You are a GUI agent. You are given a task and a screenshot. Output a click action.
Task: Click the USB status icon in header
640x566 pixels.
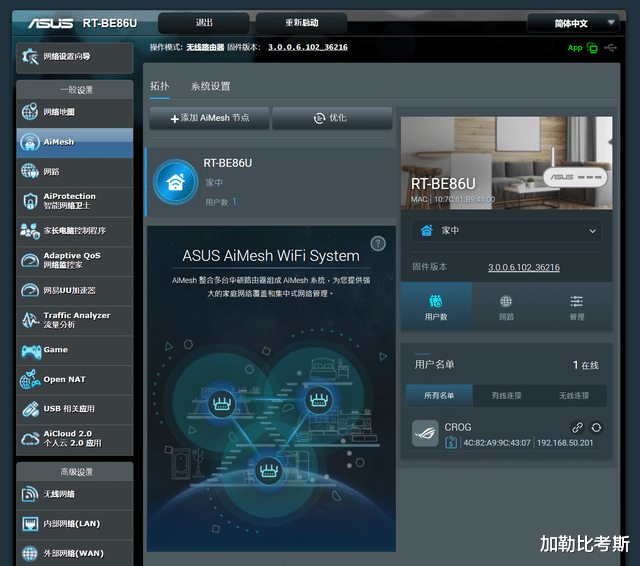coord(610,48)
